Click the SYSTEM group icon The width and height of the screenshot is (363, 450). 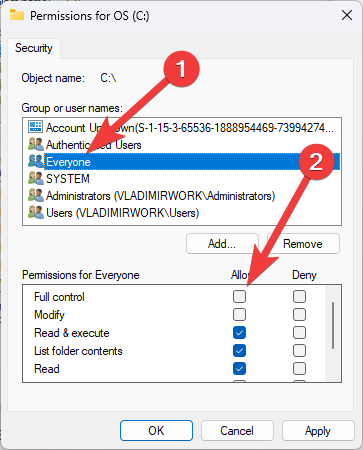36,178
